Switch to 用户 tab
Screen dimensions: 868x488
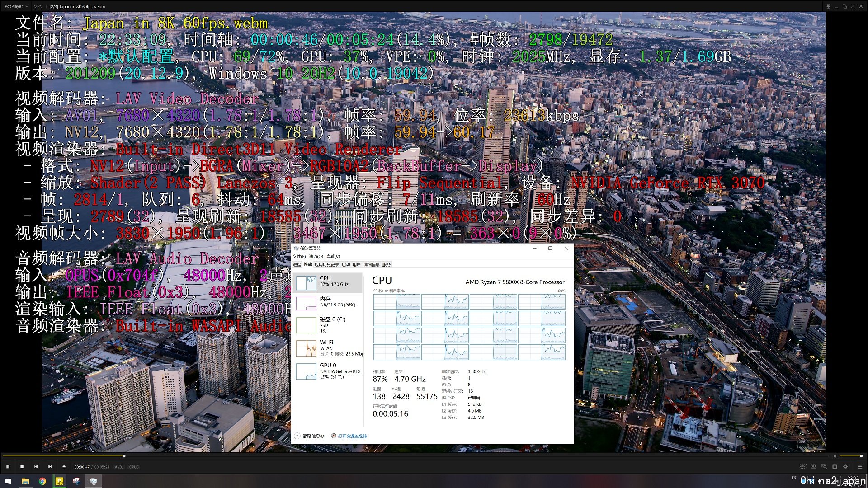click(x=357, y=265)
